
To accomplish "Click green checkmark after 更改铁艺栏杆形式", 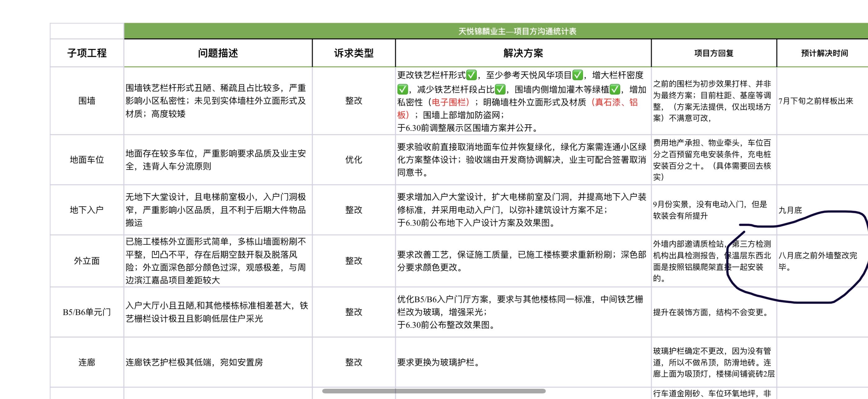I will (x=471, y=75).
